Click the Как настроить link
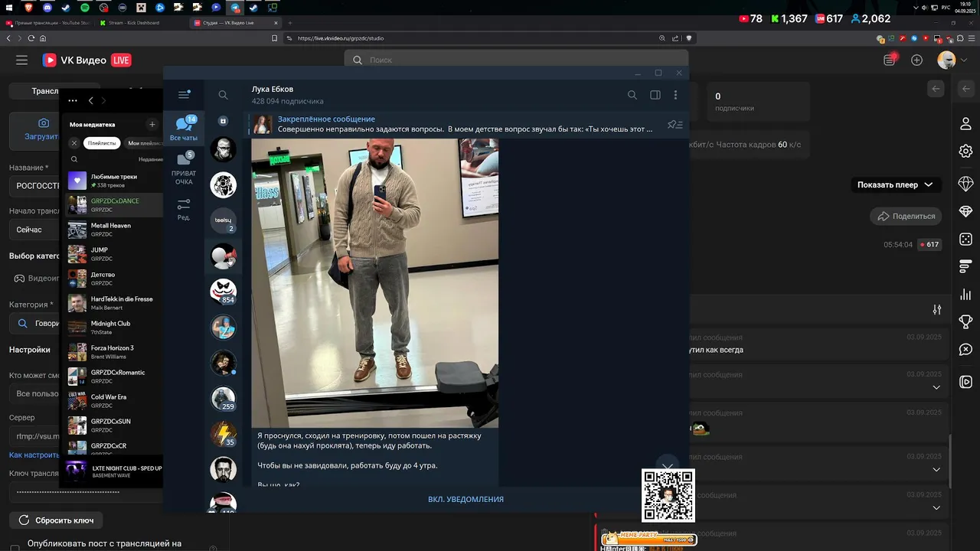The height and width of the screenshot is (551, 980). click(34, 455)
